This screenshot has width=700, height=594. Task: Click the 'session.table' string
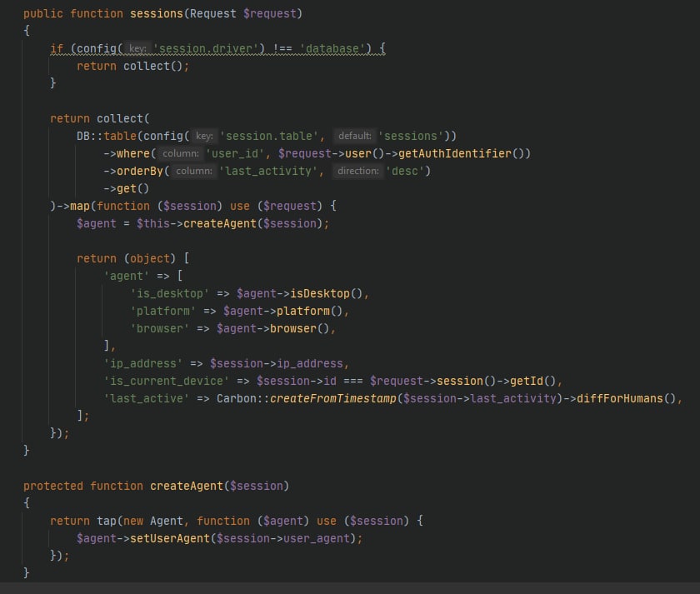pyautogui.click(x=268, y=136)
